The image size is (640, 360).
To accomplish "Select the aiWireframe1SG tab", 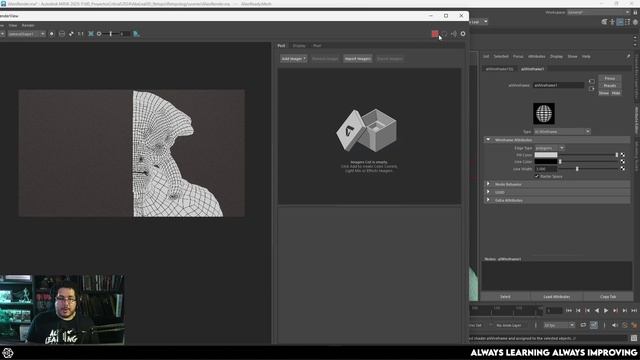I will click(x=499, y=69).
